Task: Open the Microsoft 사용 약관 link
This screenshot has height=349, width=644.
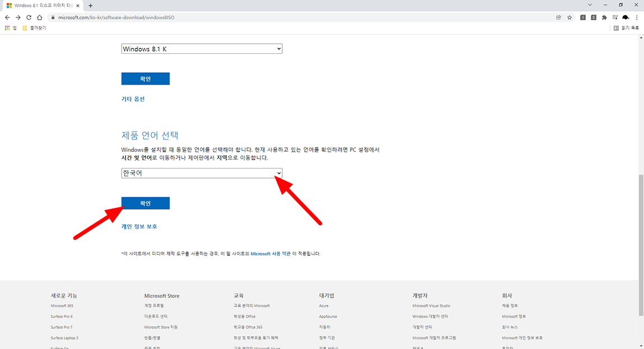Action: point(270,254)
